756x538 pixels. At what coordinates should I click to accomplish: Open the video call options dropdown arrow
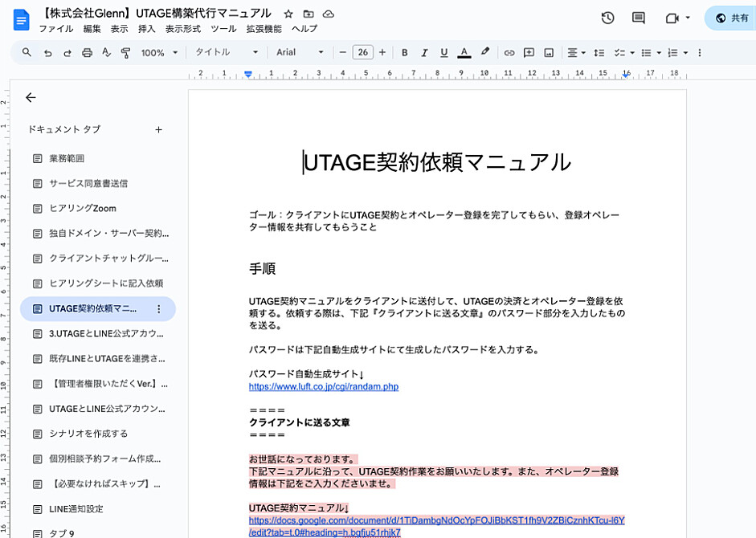pos(688,18)
